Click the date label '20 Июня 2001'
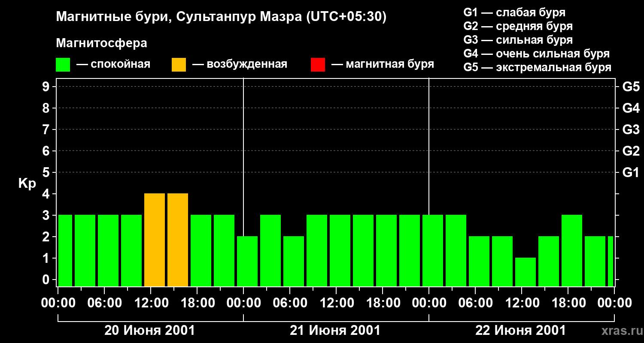644x343 pixels. click(x=150, y=331)
